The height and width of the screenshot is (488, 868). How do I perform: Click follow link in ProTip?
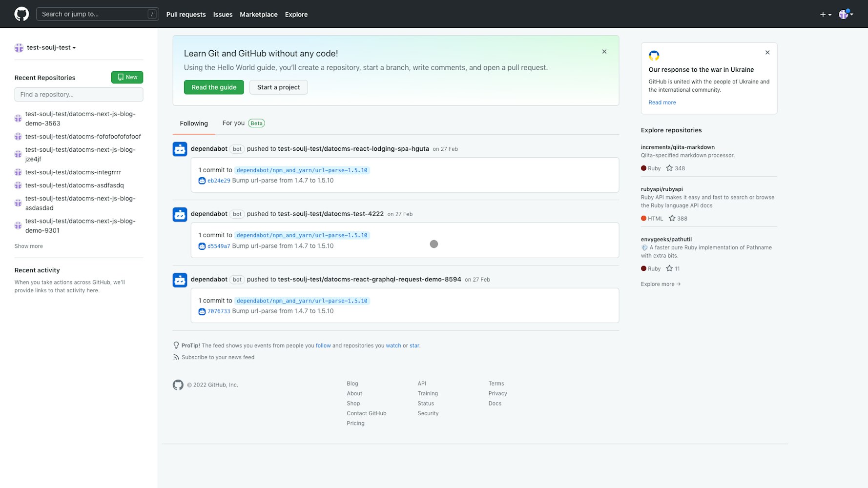[x=323, y=346]
